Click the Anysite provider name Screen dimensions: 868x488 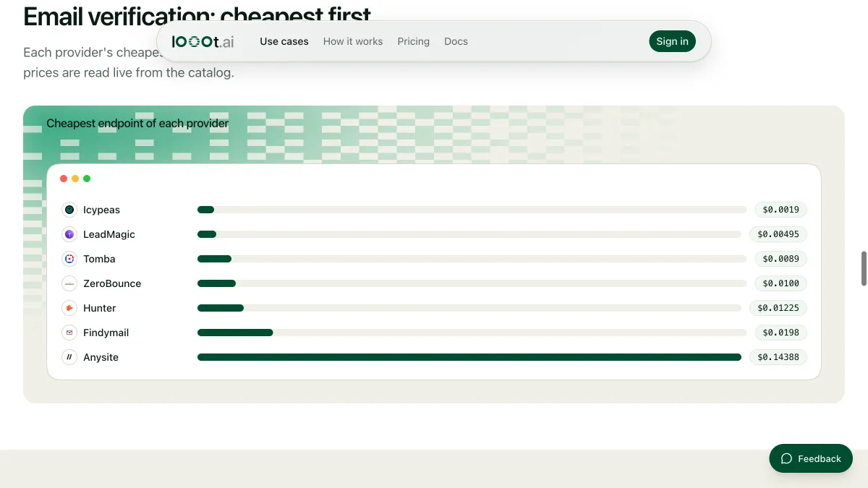[101, 357]
